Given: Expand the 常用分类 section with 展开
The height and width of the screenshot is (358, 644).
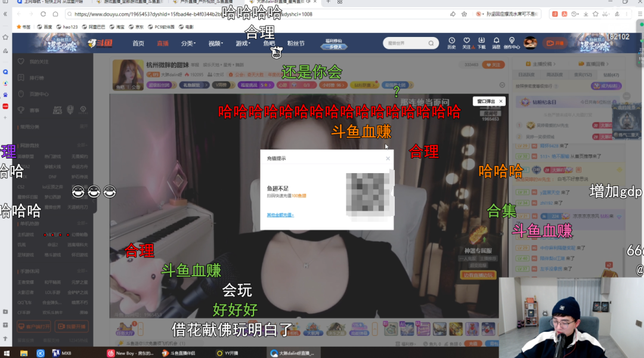Looking at the screenshot, I should click(x=84, y=126).
